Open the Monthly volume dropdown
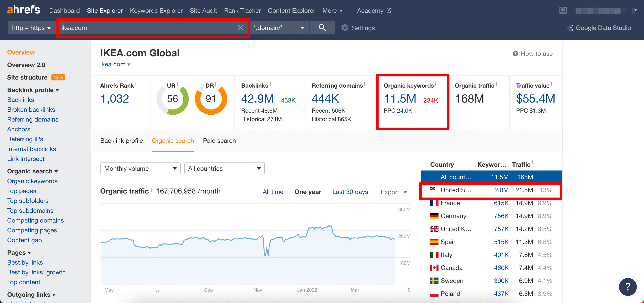This screenshot has width=644, height=303. 140,168
